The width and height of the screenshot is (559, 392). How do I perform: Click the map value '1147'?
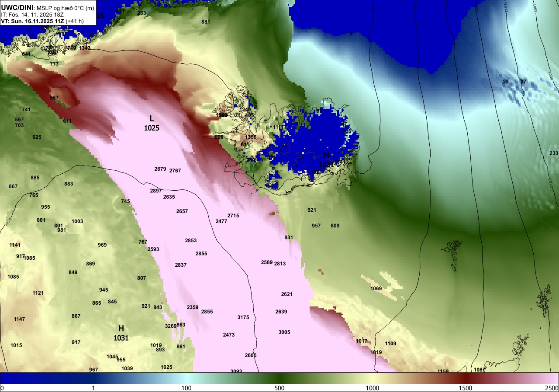point(19,319)
